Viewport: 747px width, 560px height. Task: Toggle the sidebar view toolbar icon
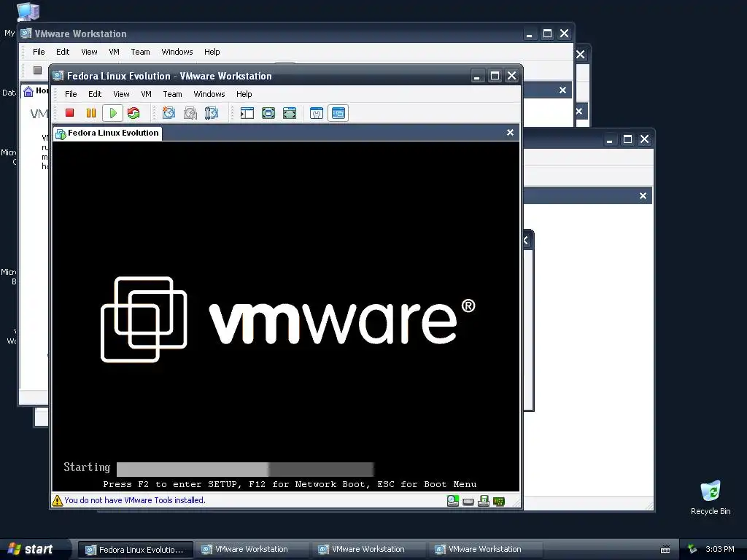[247, 113]
